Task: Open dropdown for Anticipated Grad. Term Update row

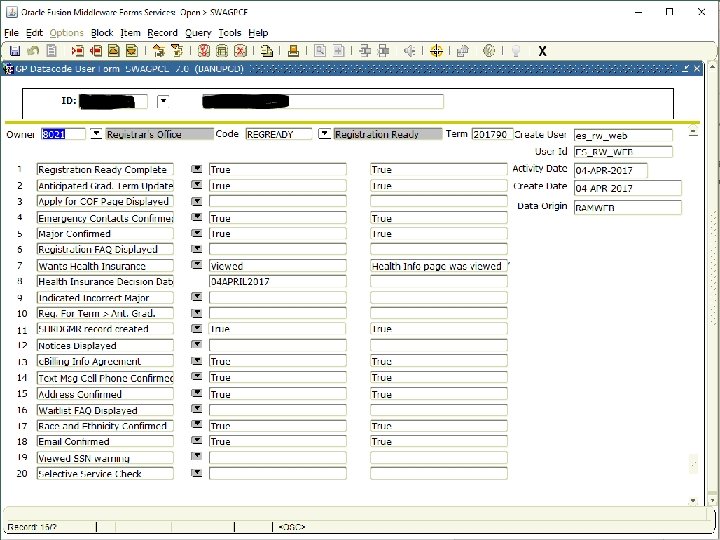Action: (197, 185)
